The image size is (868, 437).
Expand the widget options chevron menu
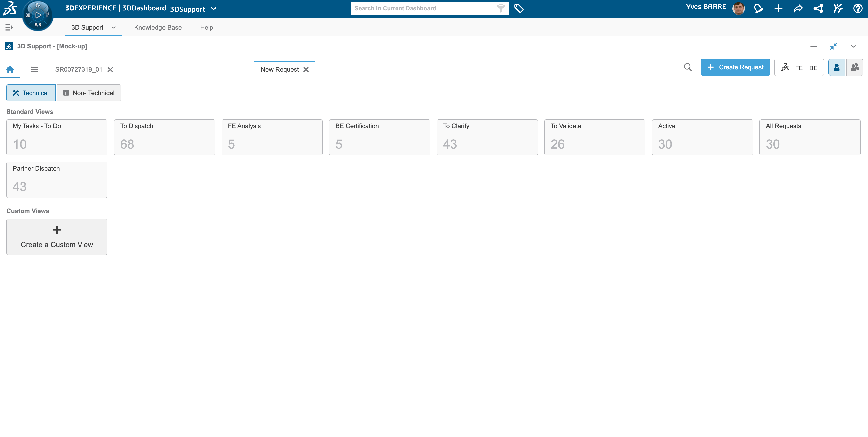(x=853, y=46)
